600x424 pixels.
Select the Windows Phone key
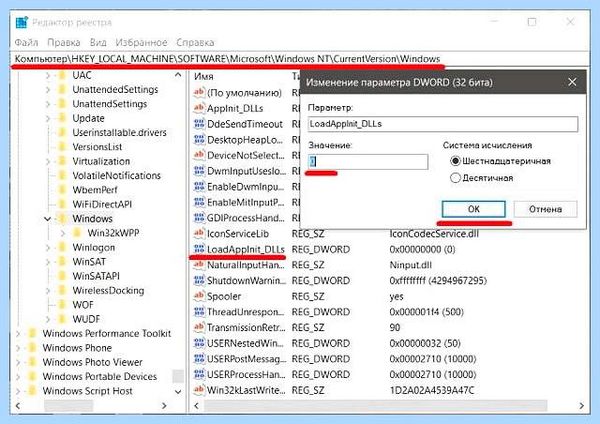77,348
